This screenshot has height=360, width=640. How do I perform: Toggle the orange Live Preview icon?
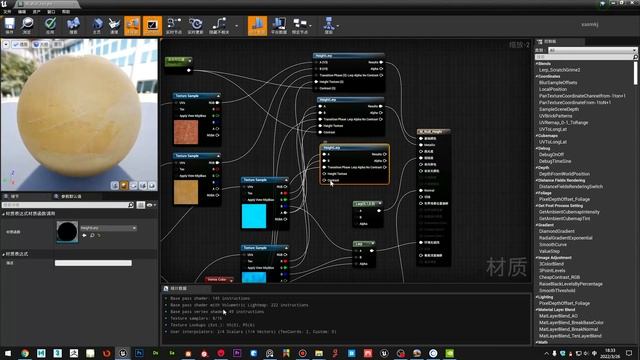tap(152, 26)
